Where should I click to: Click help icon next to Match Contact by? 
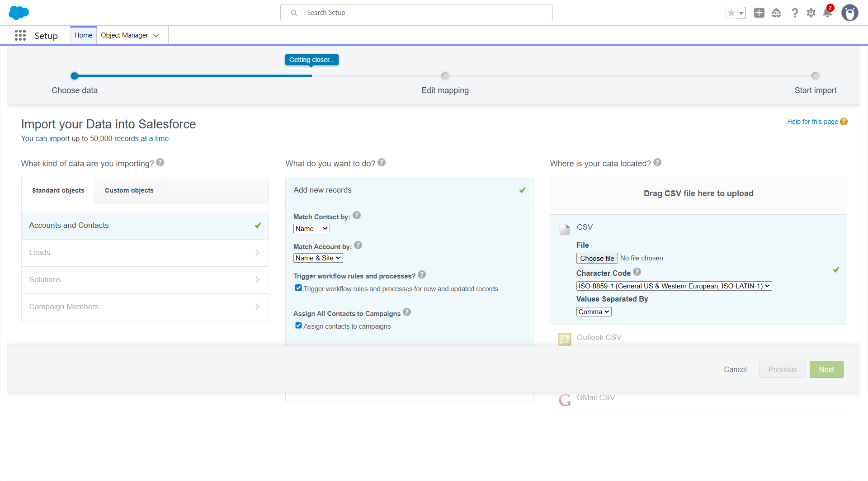357,215
